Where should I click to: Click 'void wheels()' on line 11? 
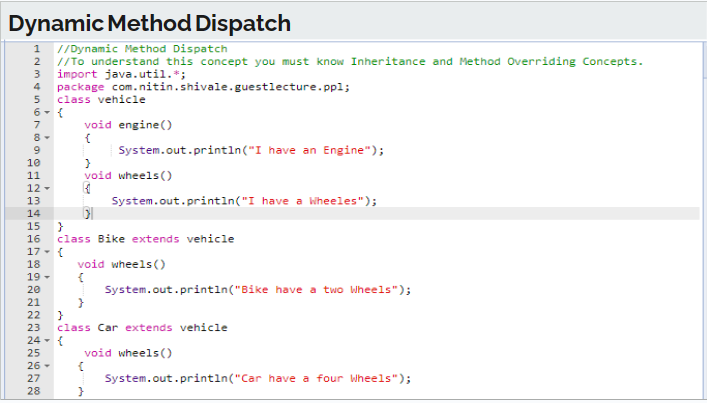click(x=128, y=175)
